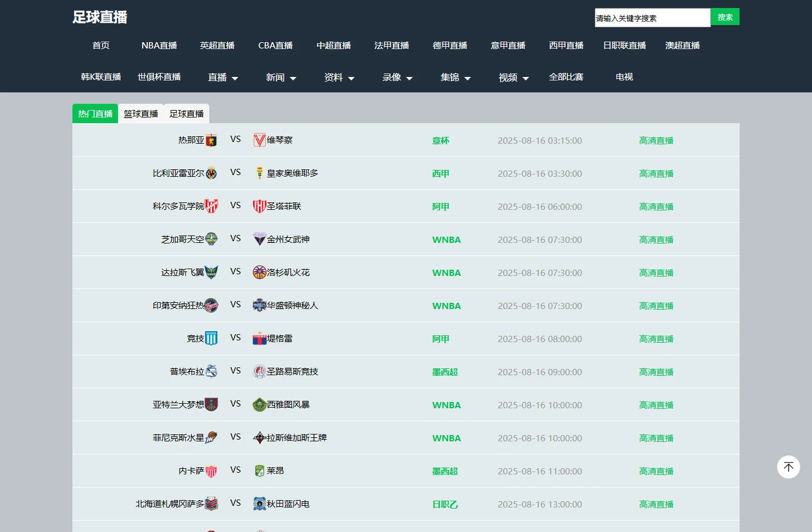812x532 pixels.
Task: Open NBA直播 in the navigation
Action: click(x=159, y=45)
